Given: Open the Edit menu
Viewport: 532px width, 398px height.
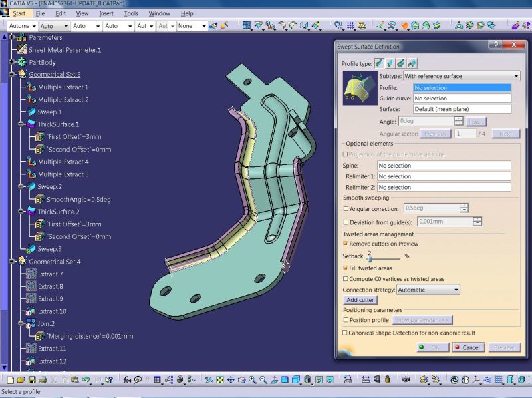Looking at the screenshot, I should (x=61, y=13).
